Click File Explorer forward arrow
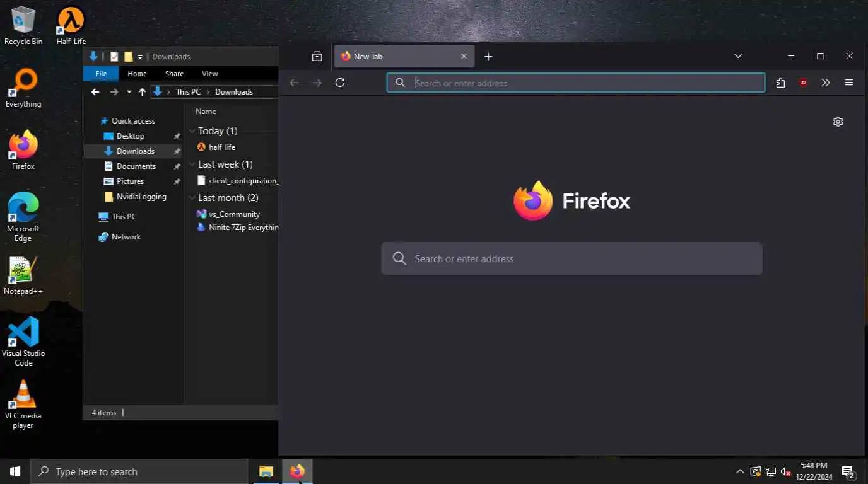The width and height of the screenshot is (868, 484). 114,91
